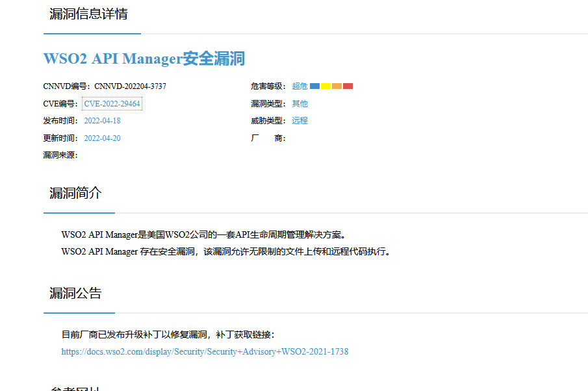Viewport: 588px width, 391px height.
Task: Click the 漏洞简介 section heading
Action: (x=75, y=193)
